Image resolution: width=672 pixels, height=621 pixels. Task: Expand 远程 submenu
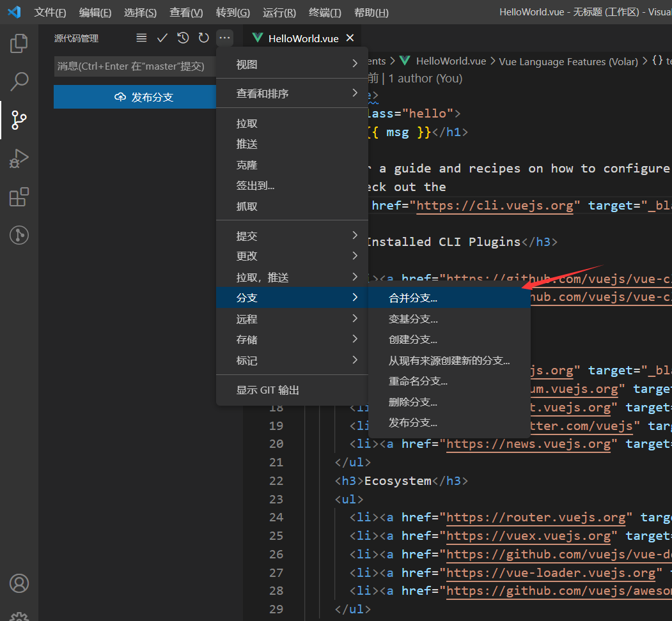292,319
